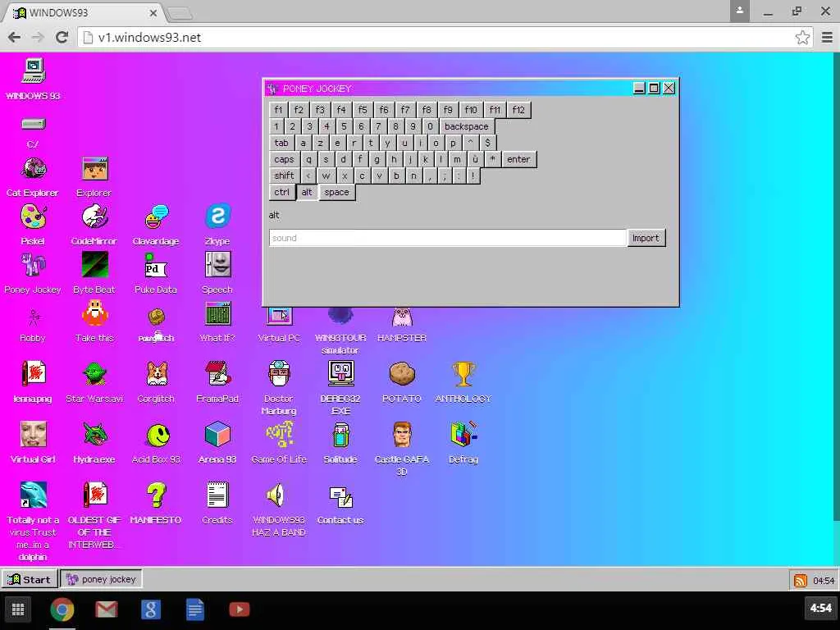Image resolution: width=840 pixels, height=630 pixels.
Task: Switch to the WINDOWS93 browser tab
Action: coord(83,12)
